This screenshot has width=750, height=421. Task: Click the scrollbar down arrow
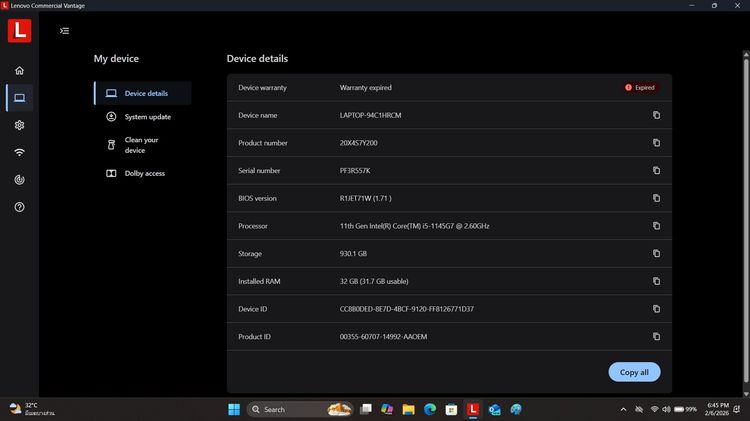tap(746, 394)
